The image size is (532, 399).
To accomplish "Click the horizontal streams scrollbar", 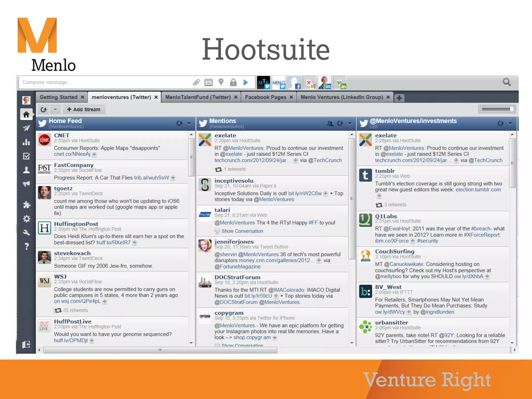I will 160,350.
